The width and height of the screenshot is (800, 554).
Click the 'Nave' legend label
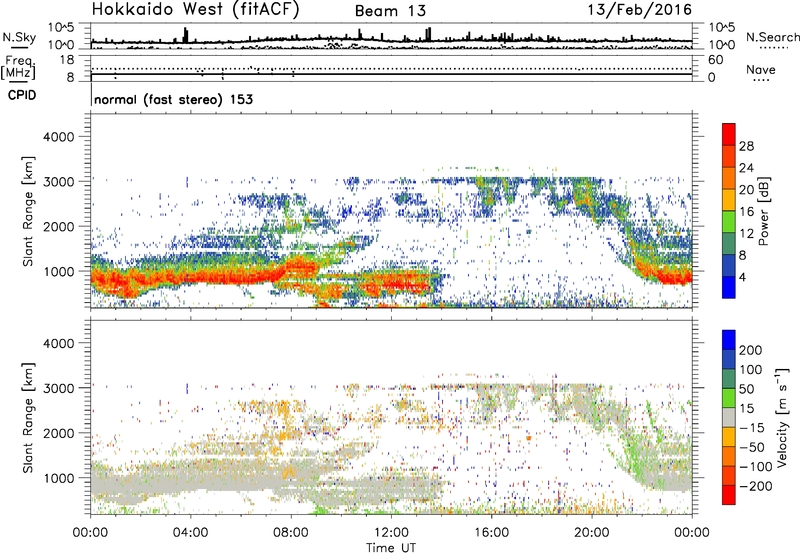[761, 69]
